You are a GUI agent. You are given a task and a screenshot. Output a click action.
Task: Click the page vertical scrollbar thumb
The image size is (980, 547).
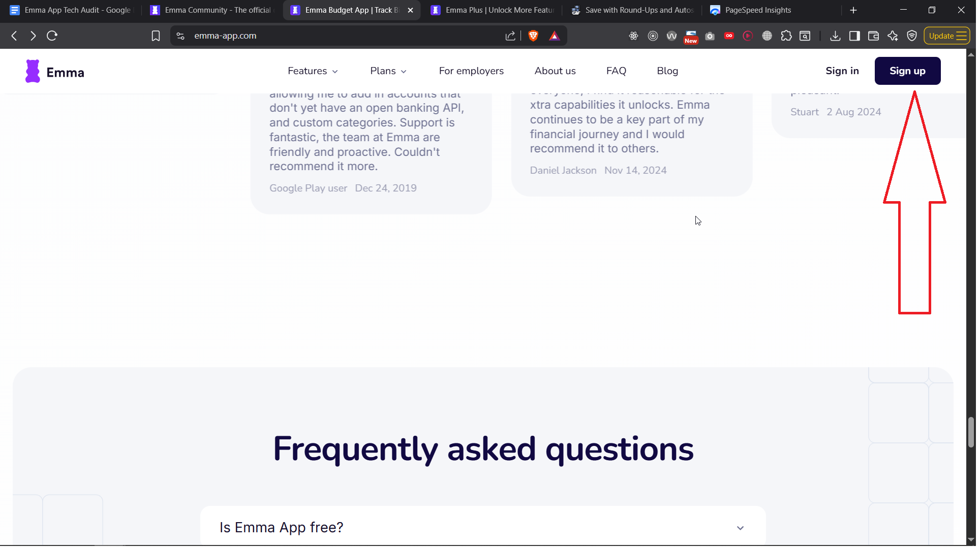pos(971,432)
